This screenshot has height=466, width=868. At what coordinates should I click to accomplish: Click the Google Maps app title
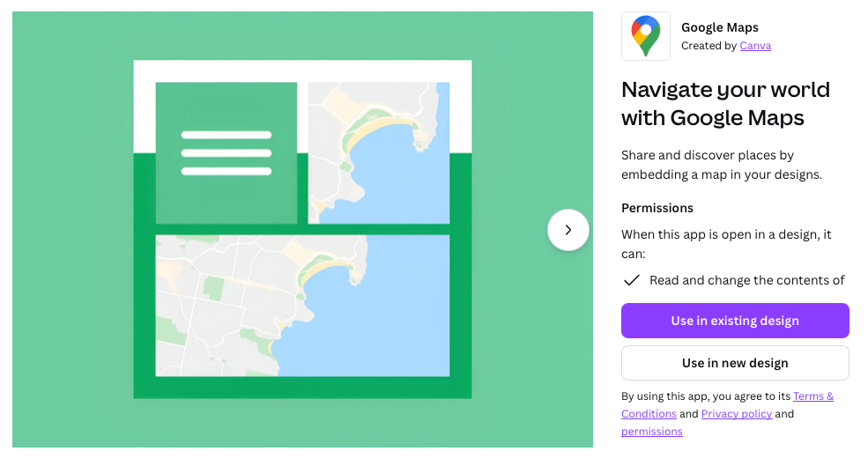[x=720, y=27]
